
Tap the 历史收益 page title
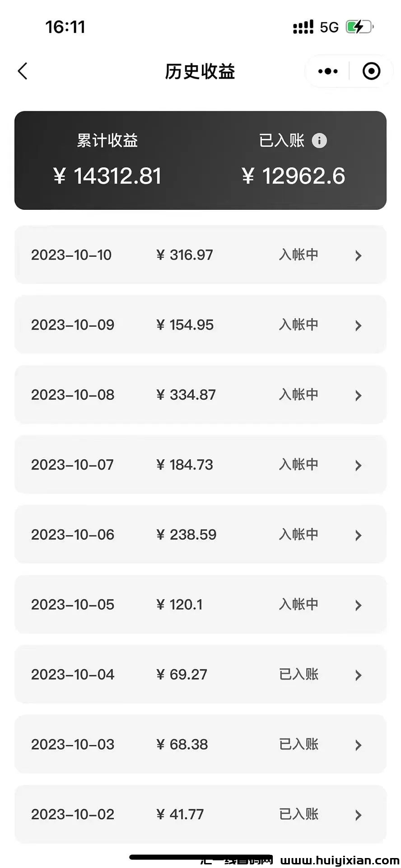point(200,71)
